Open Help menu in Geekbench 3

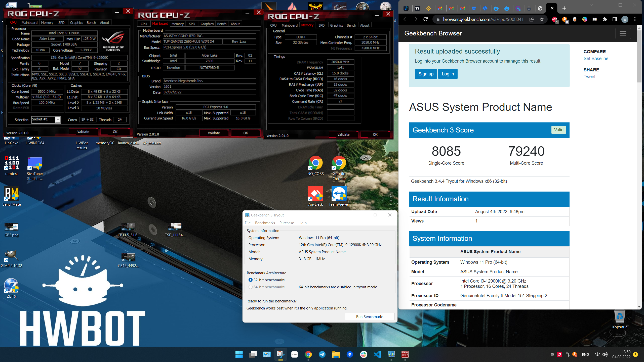302,223
